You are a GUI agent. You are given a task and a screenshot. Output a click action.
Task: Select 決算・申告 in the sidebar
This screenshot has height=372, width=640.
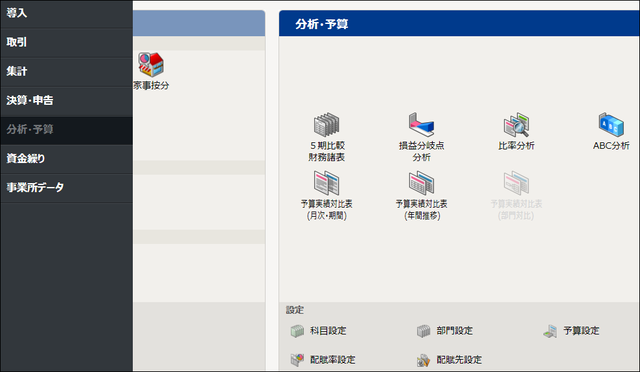tap(67, 101)
